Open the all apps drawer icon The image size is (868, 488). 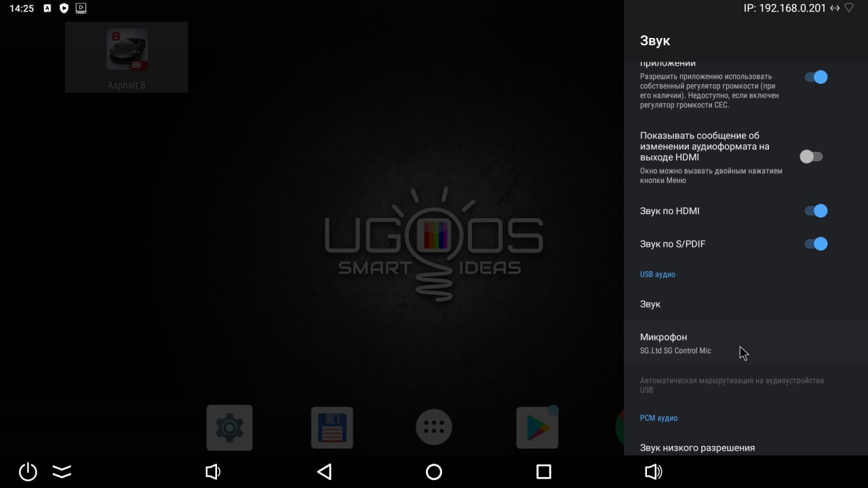[x=434, y=427]
